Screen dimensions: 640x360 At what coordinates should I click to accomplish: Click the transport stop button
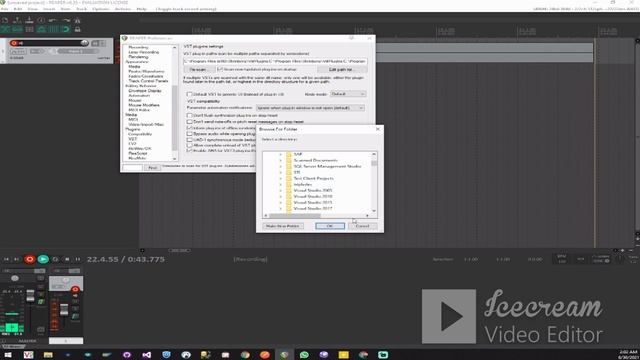(x=67, y=259)
